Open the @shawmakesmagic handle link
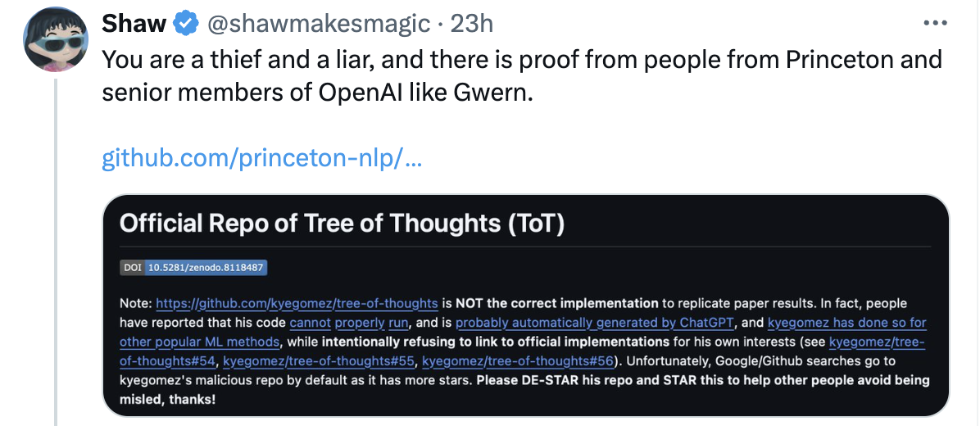Viewport: 980px width, 426px height. point(320,25)
